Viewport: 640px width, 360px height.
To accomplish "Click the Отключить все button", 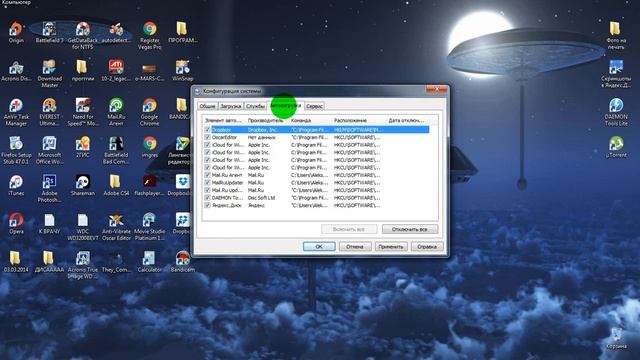I will tap(410, 229).
